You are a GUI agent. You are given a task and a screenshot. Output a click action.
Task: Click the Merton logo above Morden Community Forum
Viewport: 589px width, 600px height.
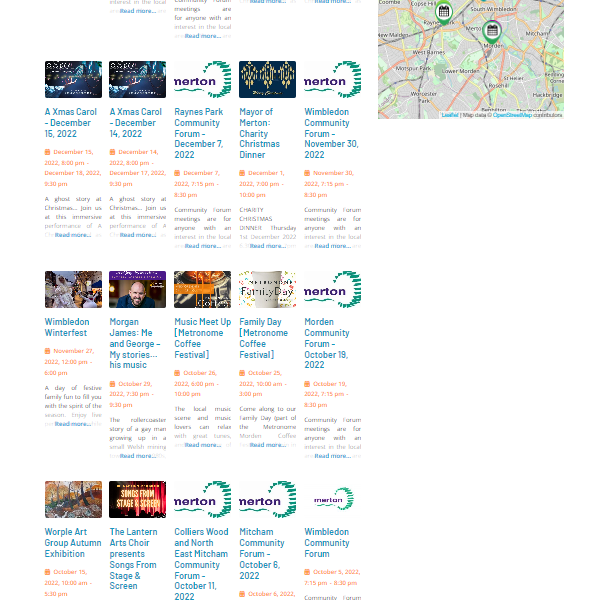[333, 289]
